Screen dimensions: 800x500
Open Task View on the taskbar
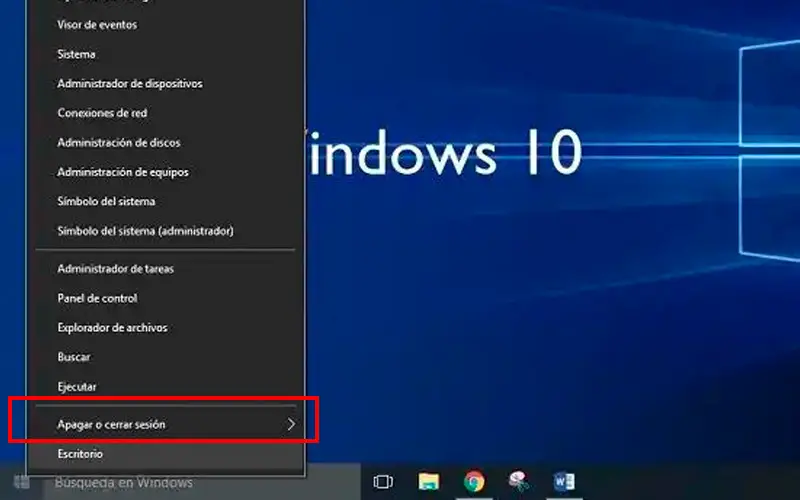coord(383,482)
